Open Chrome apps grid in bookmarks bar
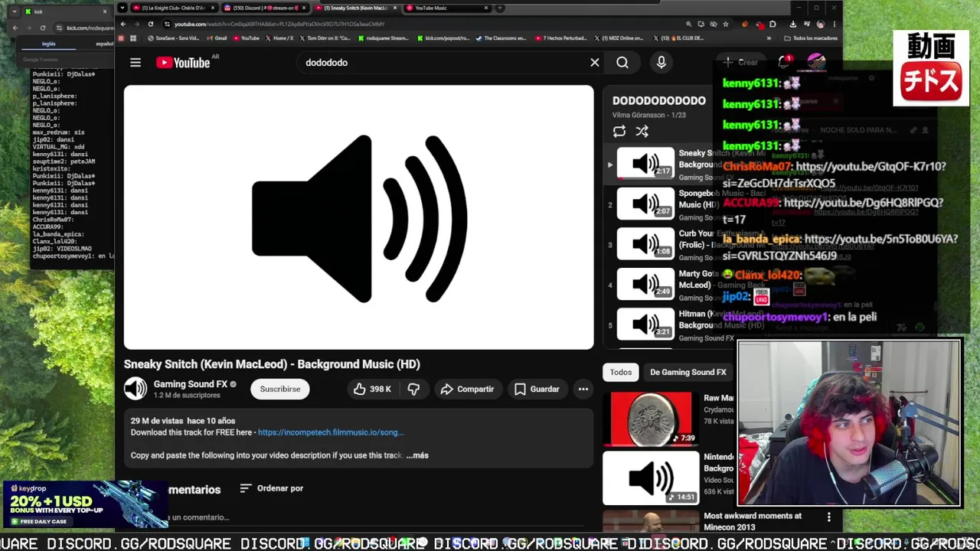This screenshot has width=980, height=551. coord(133,38)
